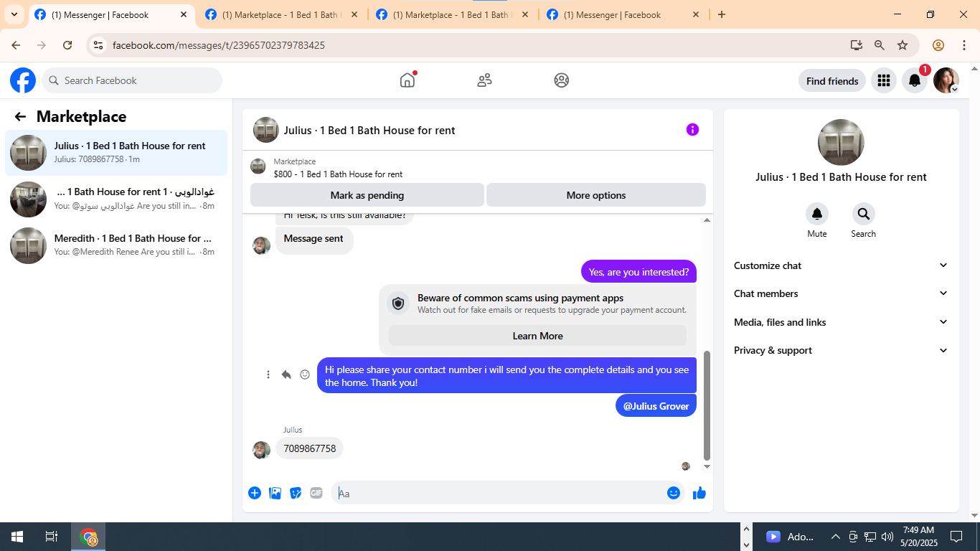
Task: Open the Chrome zoom magnifier icon
Action: click(x=880, y=45)
